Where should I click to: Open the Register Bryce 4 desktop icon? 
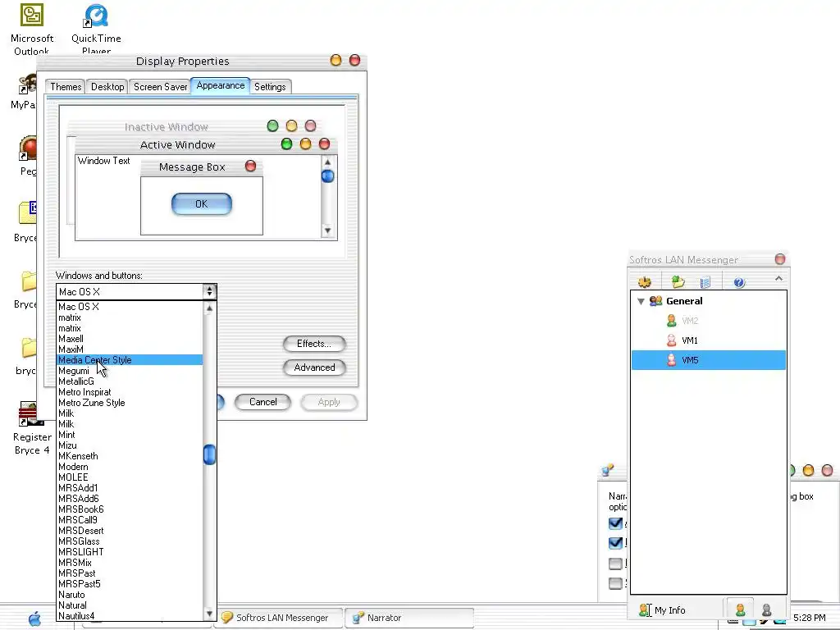(x=32, y=428)
